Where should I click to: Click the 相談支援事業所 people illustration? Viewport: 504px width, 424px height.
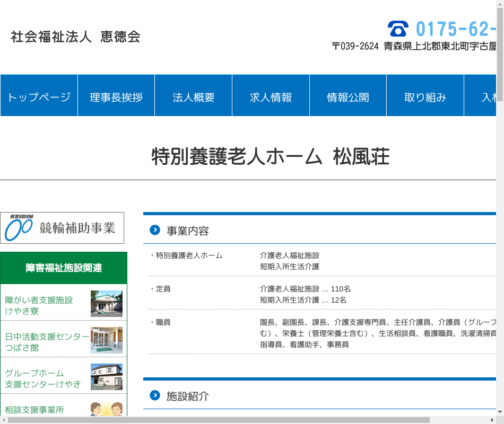point(107,409)
